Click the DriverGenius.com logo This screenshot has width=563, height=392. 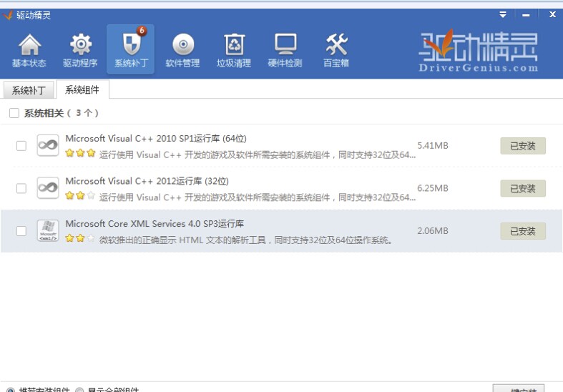478,52
